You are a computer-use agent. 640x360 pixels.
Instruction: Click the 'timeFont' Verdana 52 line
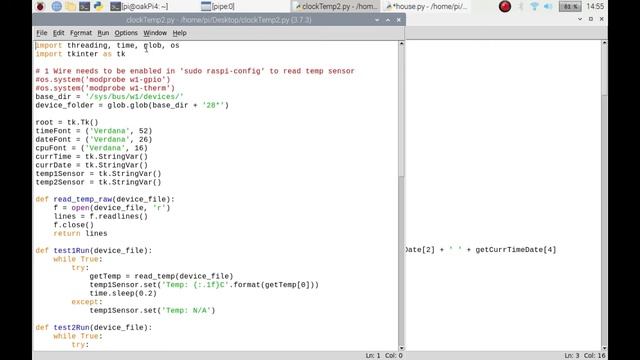94,131
